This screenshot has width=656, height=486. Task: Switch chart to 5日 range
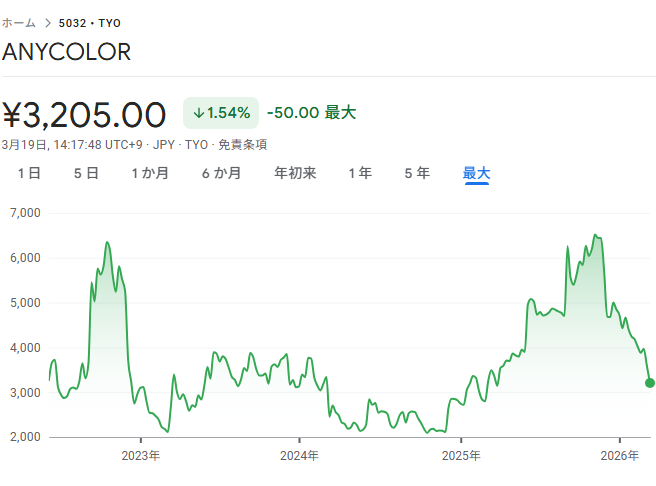pos(86,173)
